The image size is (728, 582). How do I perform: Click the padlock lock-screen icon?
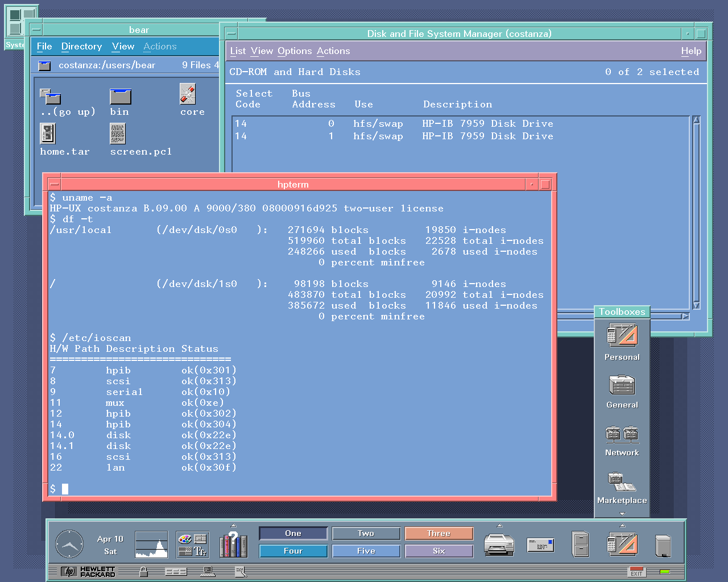(144, 572)
